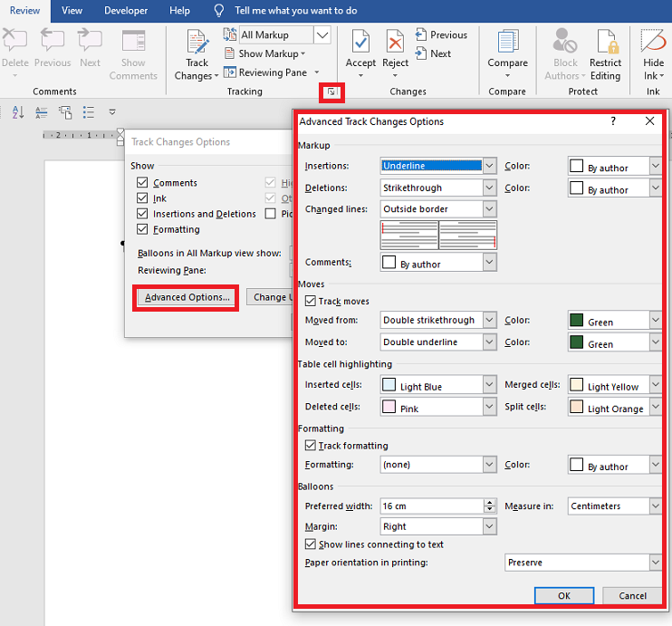Open Restrict Editing icon
This screenshot has width=672, height=626.
click(x=606, y=41)
